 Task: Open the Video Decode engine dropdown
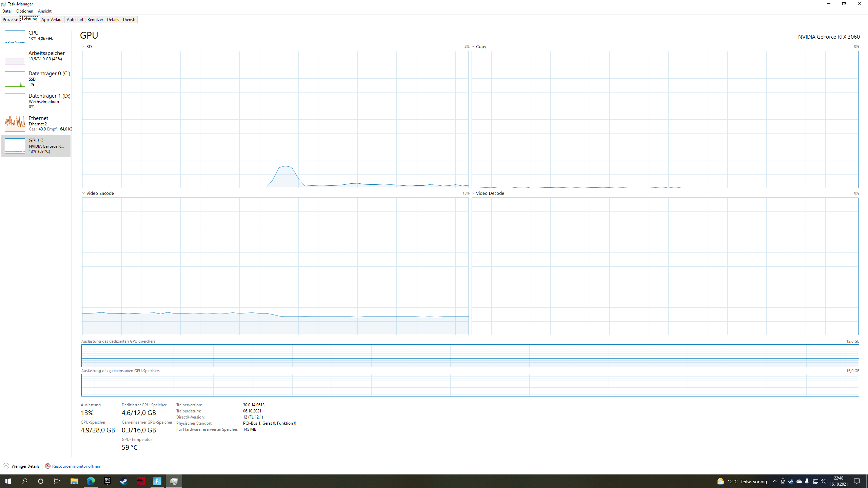click(x=473, y=193)
